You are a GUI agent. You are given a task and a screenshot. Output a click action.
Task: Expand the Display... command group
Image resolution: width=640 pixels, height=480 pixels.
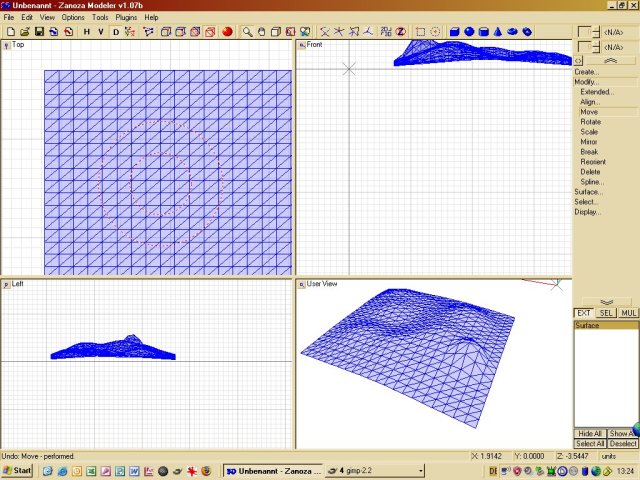[587, 212]
